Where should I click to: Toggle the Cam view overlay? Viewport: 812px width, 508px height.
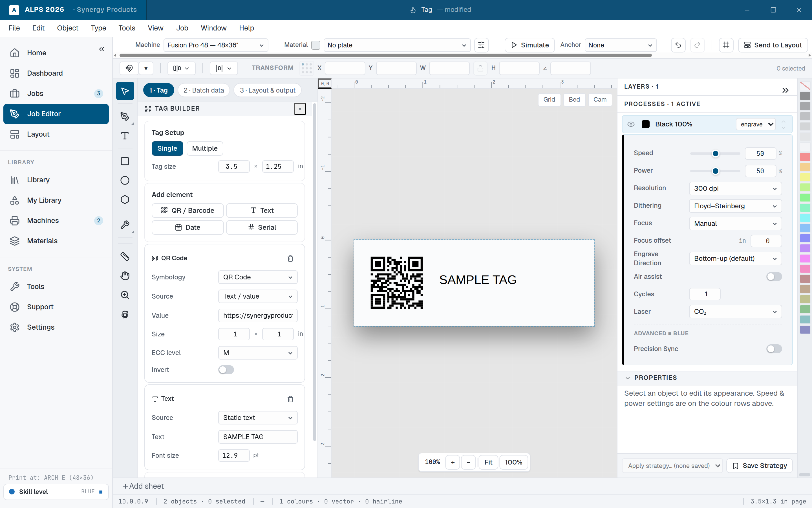[x=600, y=100]
